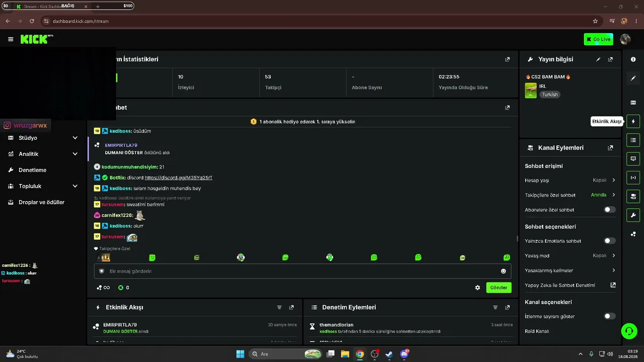644x362 pixels.
Task: Open a new browser tab
Action: point(98,7)
